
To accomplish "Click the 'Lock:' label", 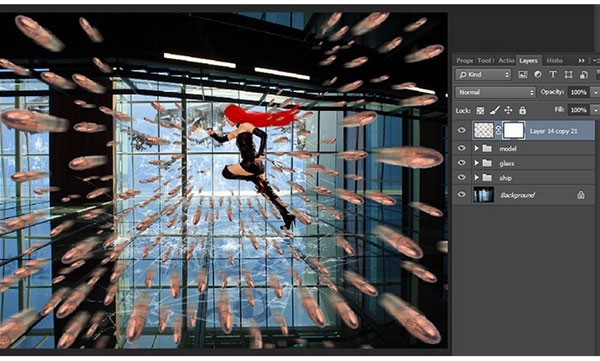I will (x=463, y=111).
